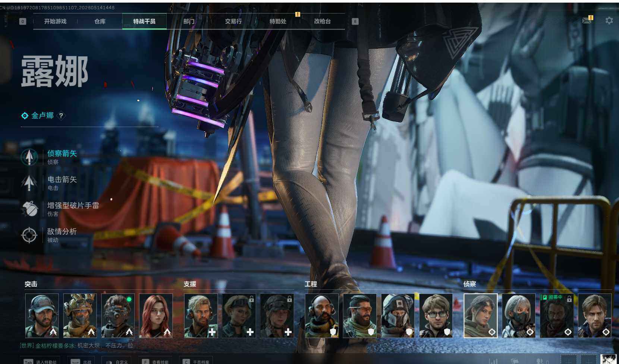The width and height of the screenshot is (619, 364).
Task: Click the 金卢娜 operator title text
Action: pos(43,115)
